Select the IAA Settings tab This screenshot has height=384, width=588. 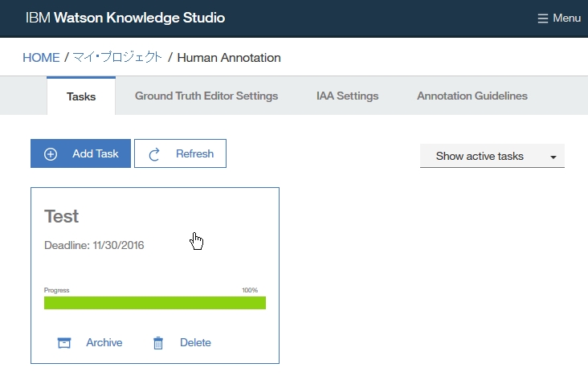[347, 96]
